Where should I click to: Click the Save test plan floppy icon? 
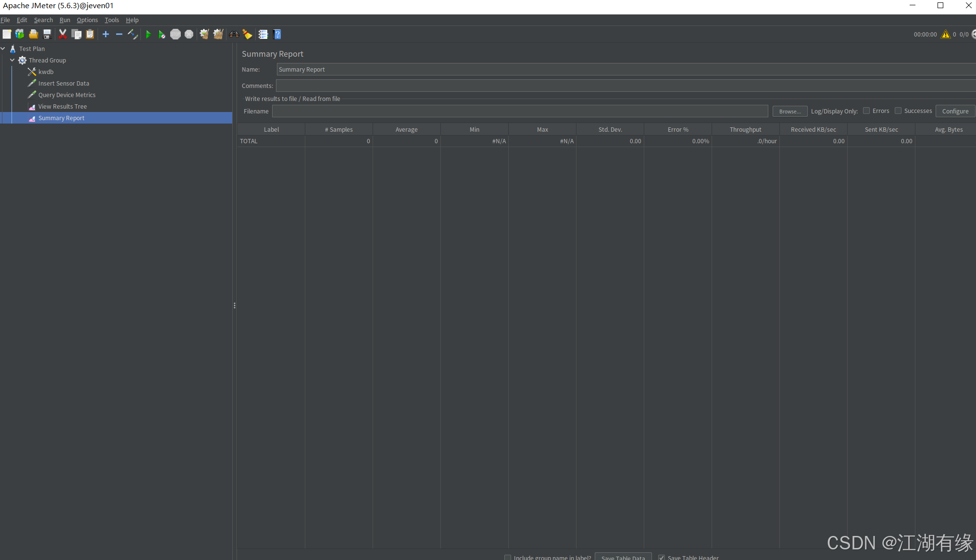[47, 34]
